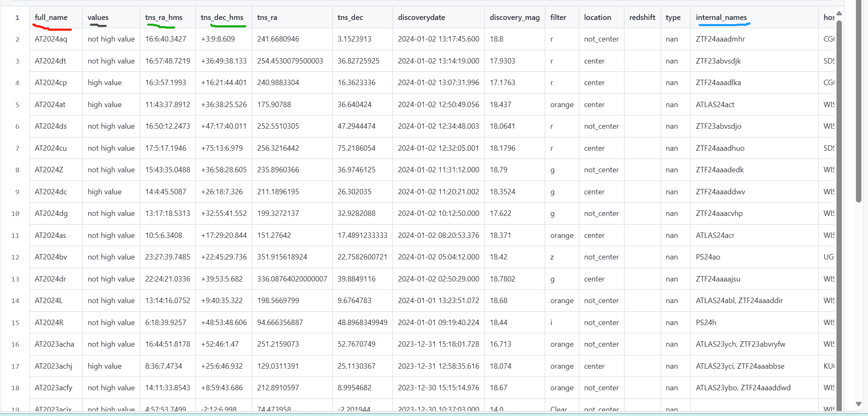This screenshot has width=868, height=416.
Task: Click 'high value' in AT2024cp row
Action: 105,83
